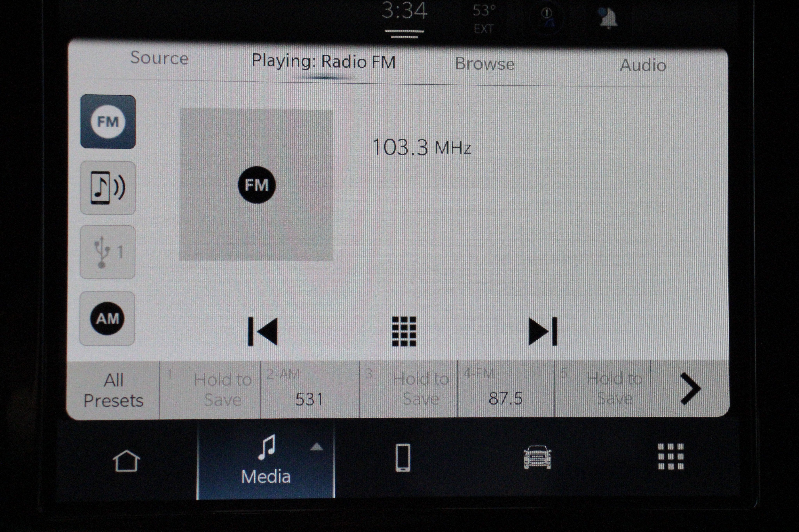Open vehicle settings truck icon

point(537,457)
